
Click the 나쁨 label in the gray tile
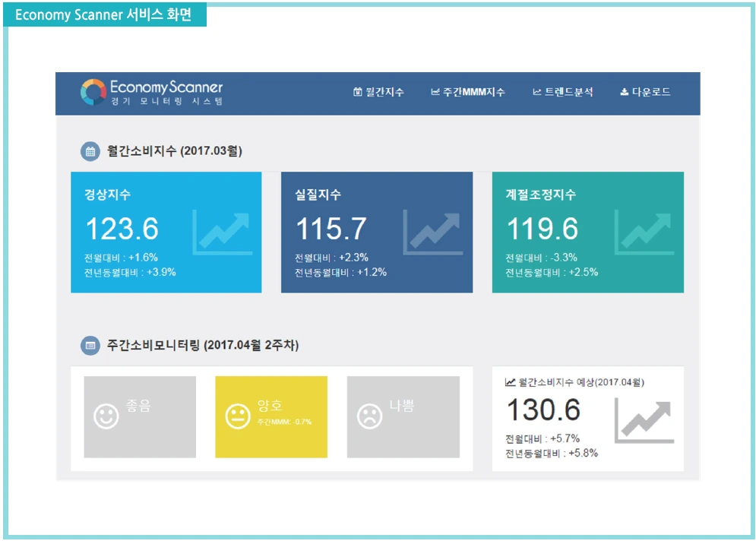(x=402, y=406)
